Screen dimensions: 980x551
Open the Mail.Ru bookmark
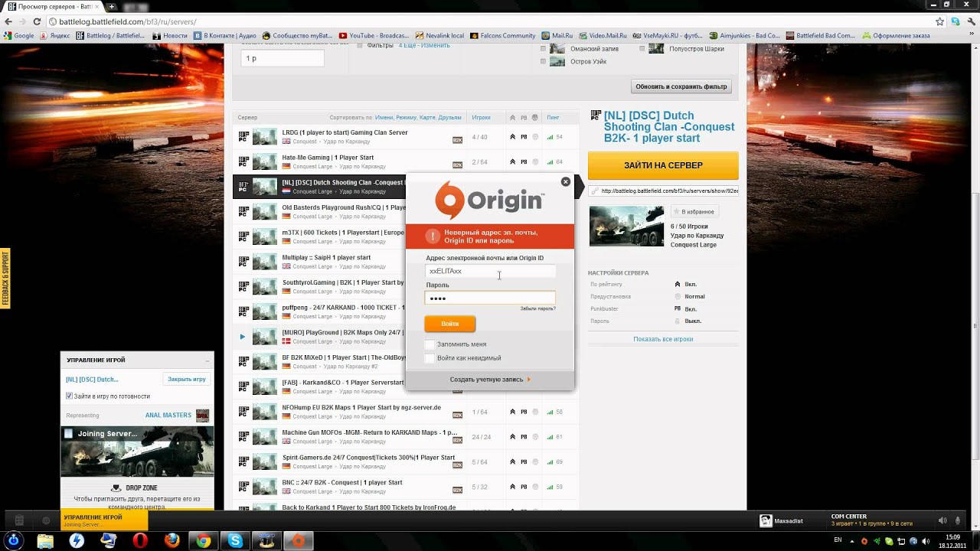tap(557, 35)
